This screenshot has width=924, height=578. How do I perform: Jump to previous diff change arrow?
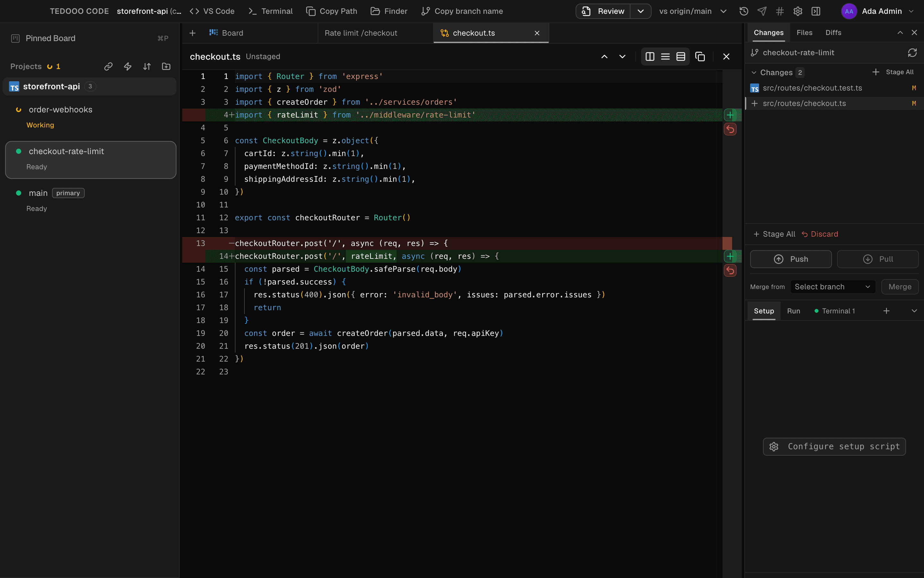604,57
